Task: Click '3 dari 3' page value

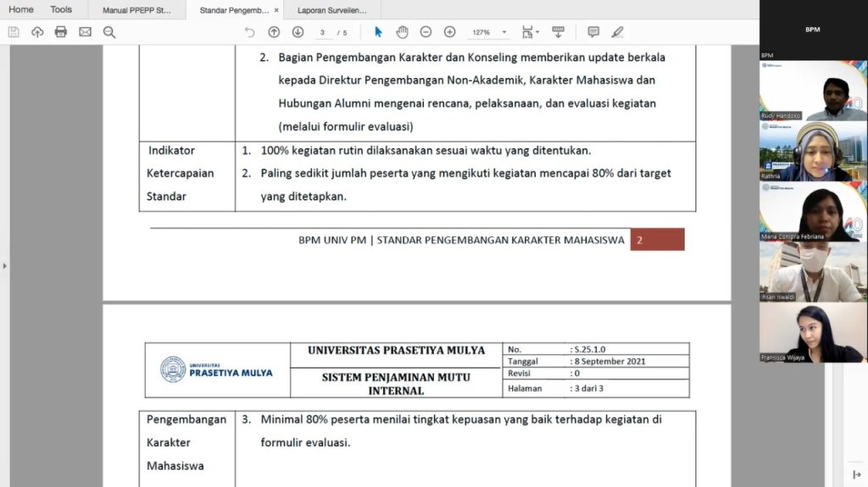Action: click(x=589, y=389)
